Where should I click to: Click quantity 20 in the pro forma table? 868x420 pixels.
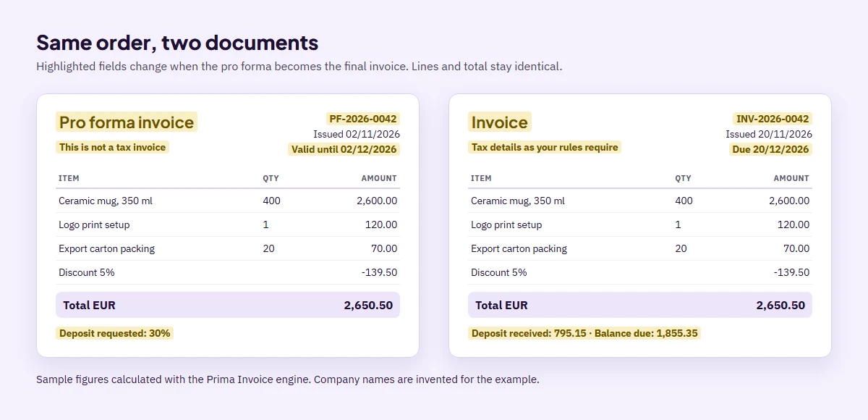click(x=268, y=248)
